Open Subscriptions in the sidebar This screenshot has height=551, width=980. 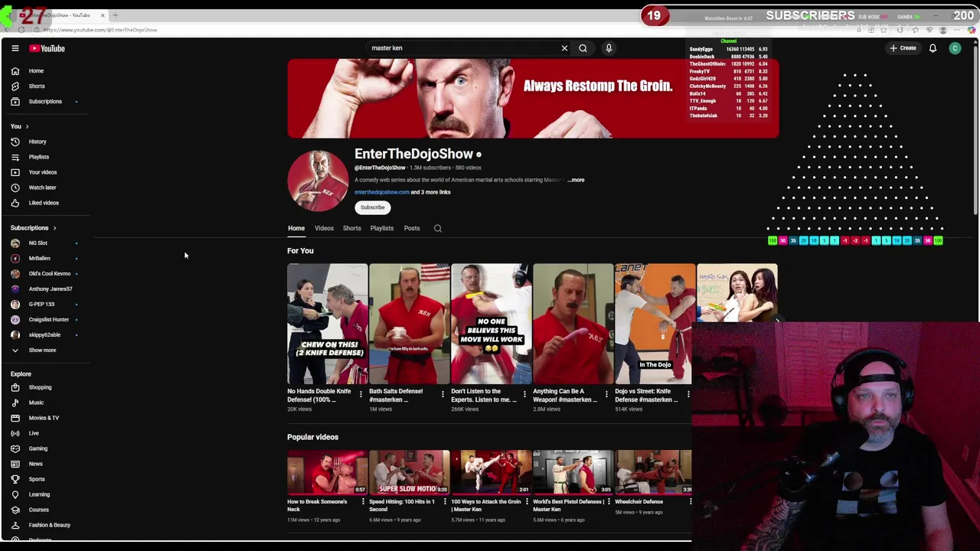coord(46,101)
